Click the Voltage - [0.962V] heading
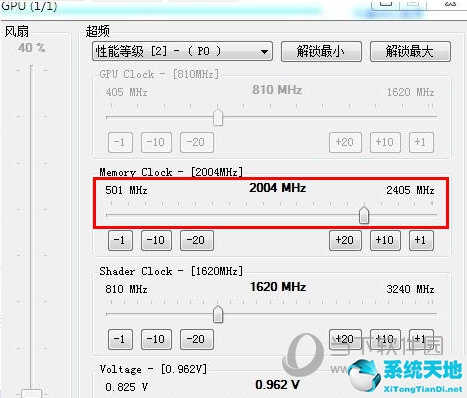Screen dimensions: 467x398 pyautogui.click(x=153, y=369)
